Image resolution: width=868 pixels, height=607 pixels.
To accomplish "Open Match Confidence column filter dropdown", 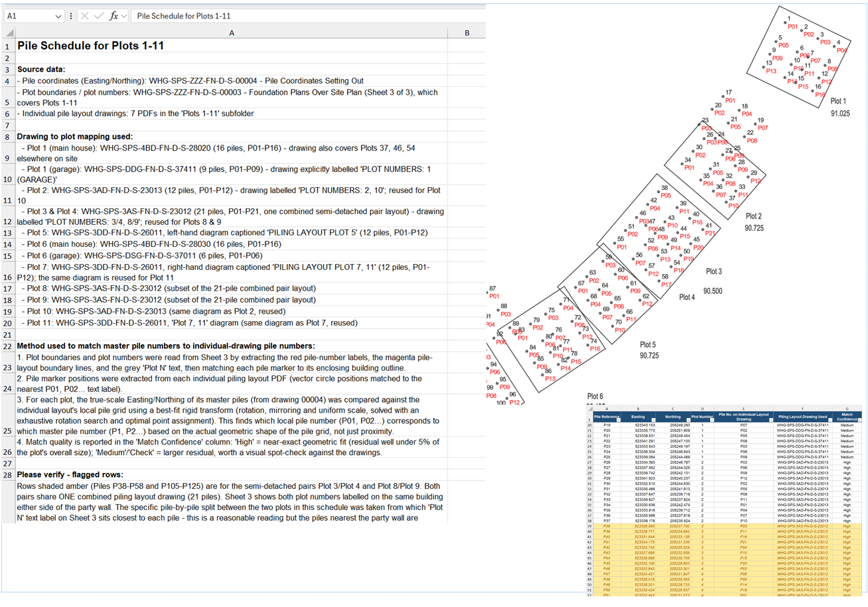I will [x=859, y=420].
